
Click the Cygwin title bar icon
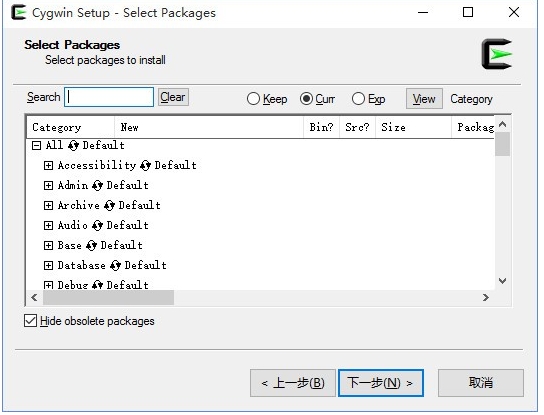click(19, 13)
